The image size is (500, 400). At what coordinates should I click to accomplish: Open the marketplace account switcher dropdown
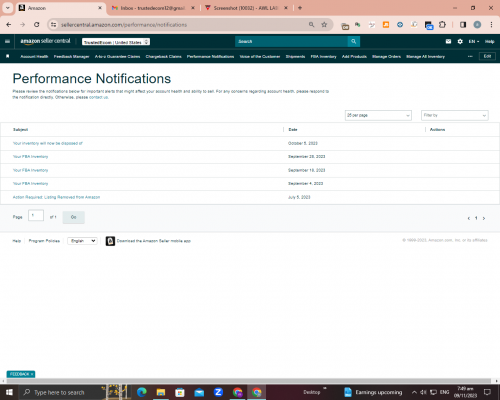pyautogui.click(x=116, y=42)
